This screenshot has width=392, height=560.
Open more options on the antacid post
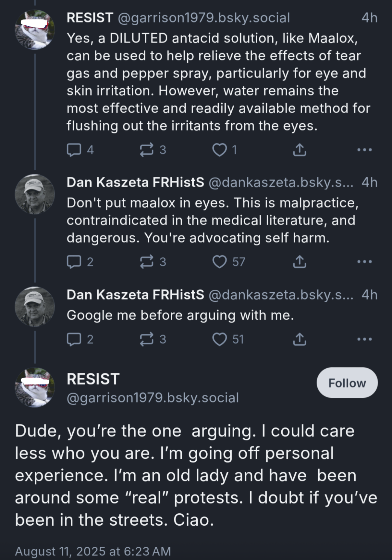coord(364,150)
